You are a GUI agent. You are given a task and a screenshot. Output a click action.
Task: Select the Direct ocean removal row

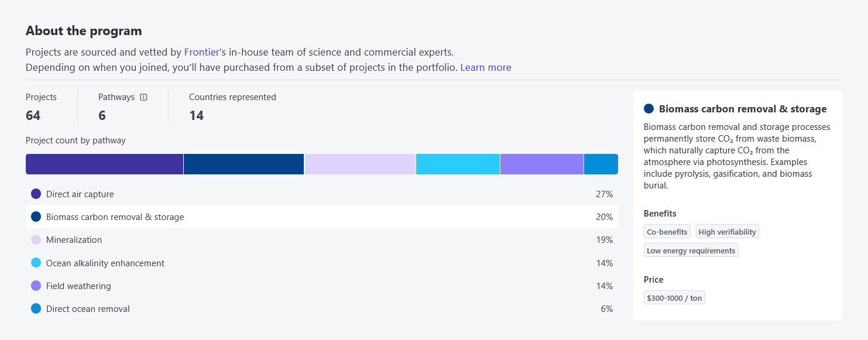coord(322,309)
